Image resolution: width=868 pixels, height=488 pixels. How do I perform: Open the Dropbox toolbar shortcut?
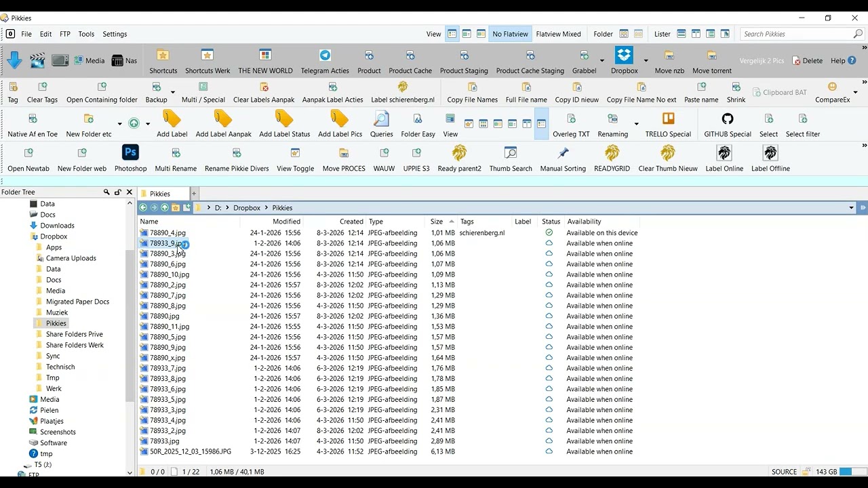point(624,56)
